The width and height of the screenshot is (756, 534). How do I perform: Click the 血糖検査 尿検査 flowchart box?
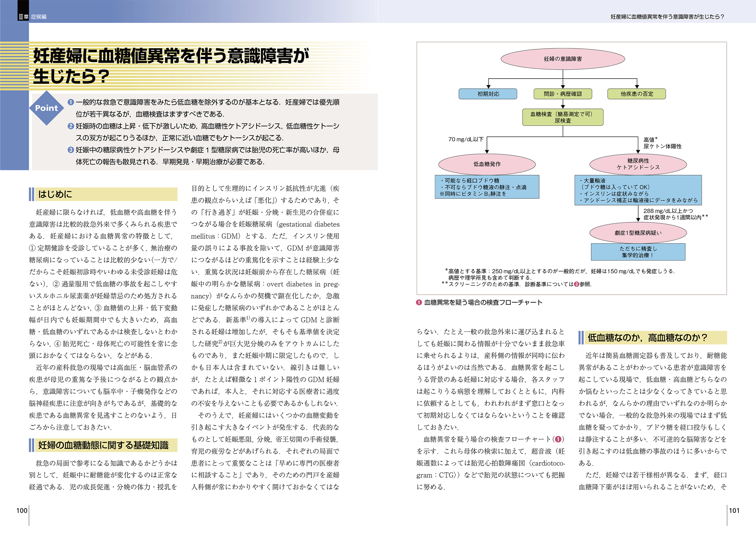(x=563, y=117)
